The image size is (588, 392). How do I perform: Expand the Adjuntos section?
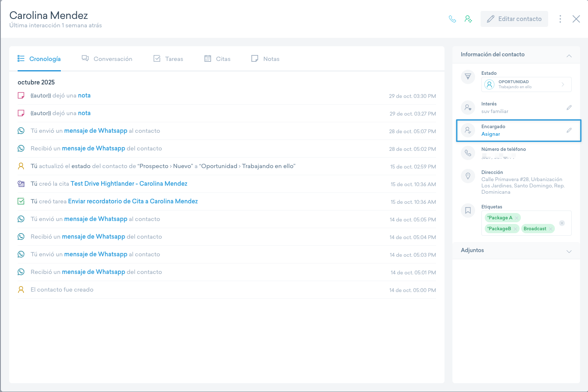[569, 251]
